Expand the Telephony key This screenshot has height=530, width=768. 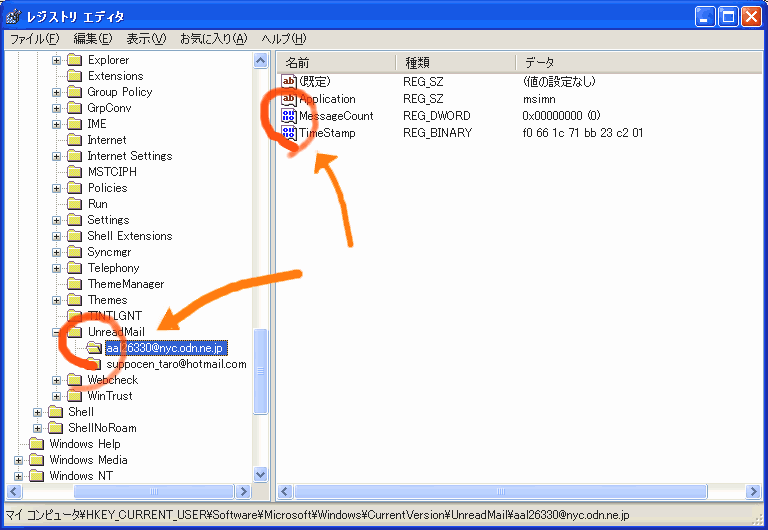click(x=56, y=268)
